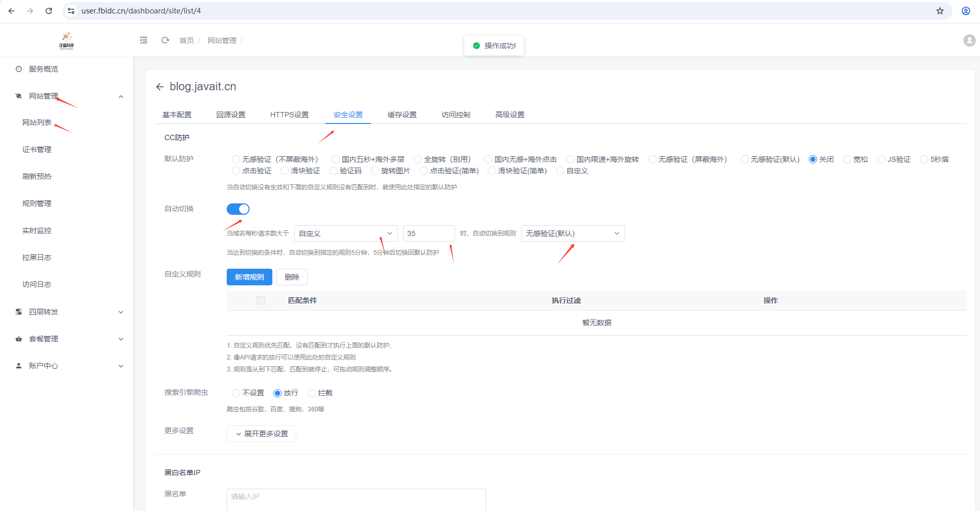
Task: Click the 黑名单 IP input box
Action: (x=356, y=500)
